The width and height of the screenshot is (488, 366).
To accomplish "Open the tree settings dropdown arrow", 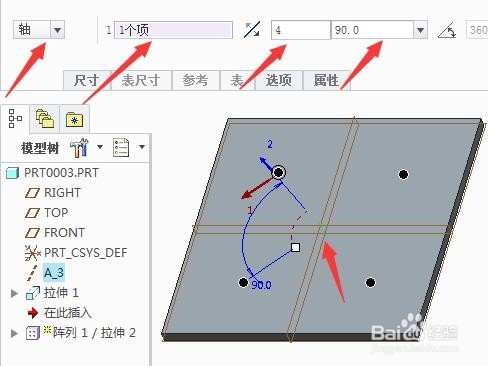I will tap(100, 147).
